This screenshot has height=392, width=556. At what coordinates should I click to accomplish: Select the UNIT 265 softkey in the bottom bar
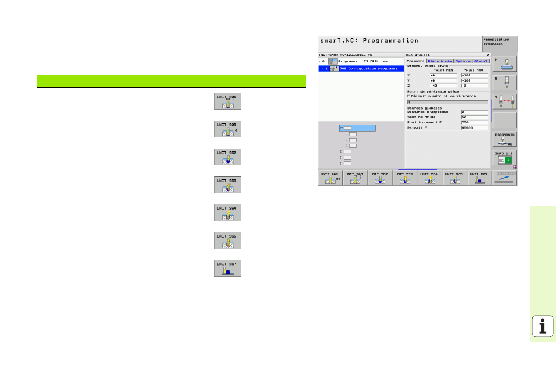pos(454,178)
